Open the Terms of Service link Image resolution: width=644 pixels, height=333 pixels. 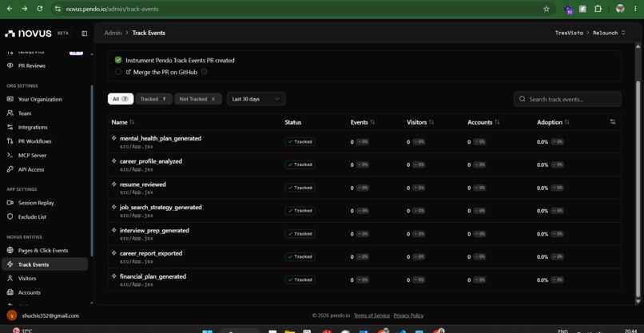coord(372,315)
